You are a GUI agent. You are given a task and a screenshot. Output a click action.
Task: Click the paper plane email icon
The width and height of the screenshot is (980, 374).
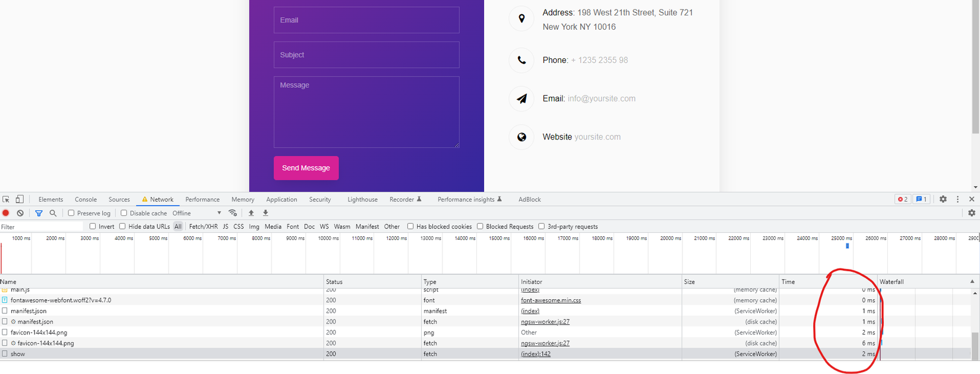click(x=521, y=99)
